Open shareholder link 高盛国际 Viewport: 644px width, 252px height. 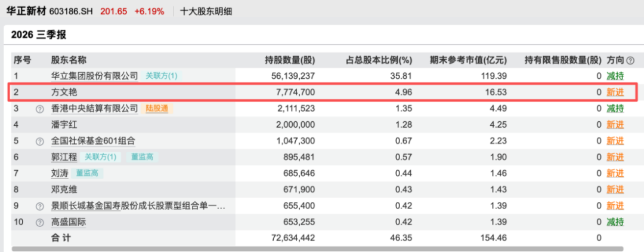click(69, 222)
